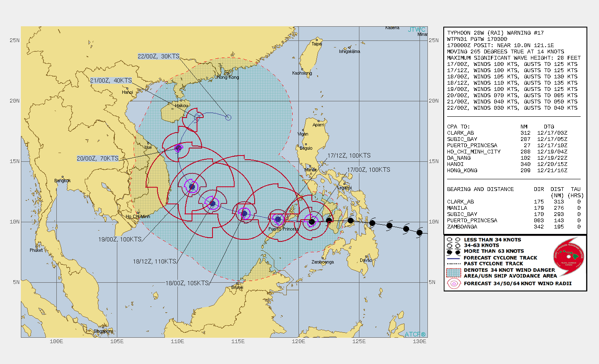Screen dimensions: 599x364
Task: Click the Phuket city label on the map
Action: [36, 250]
